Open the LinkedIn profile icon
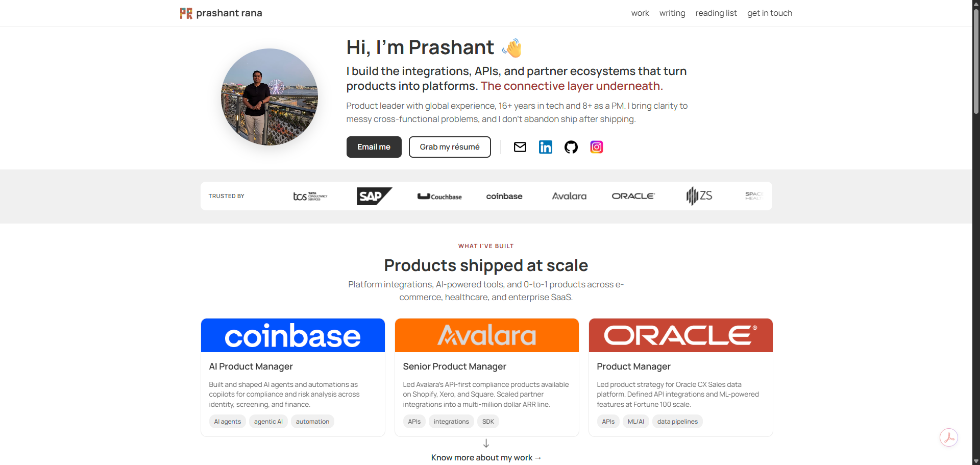The height and width of the screenshot is (465, 980). tap(545, 147)
